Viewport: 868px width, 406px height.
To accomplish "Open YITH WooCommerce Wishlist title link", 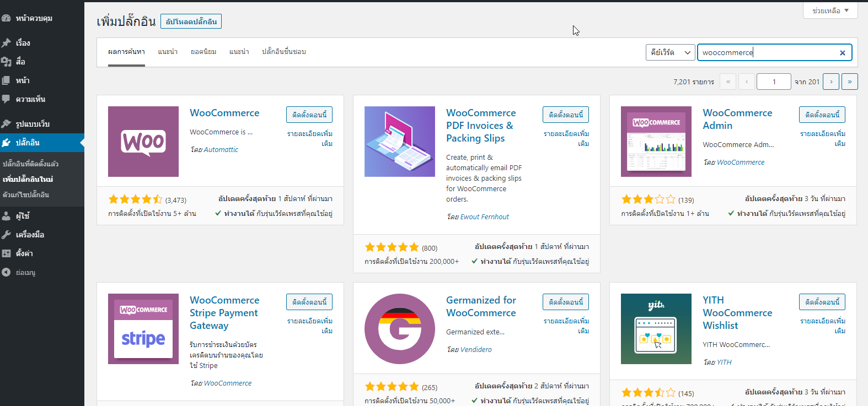I will click(737, 313).
